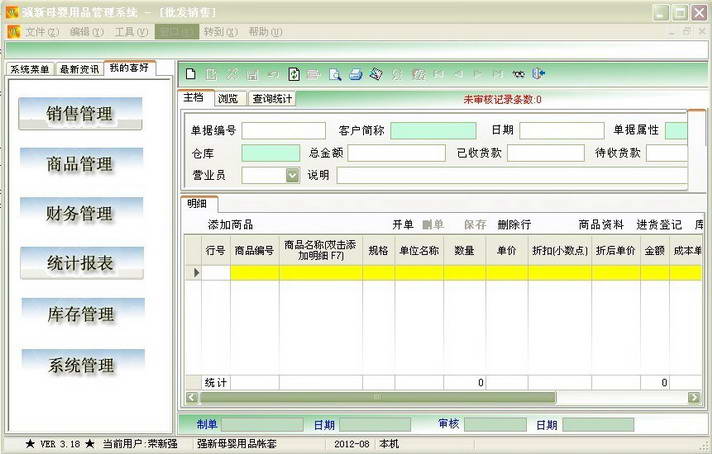Open Print Preview magnifier page icon
712x454 pixels.
335,74
